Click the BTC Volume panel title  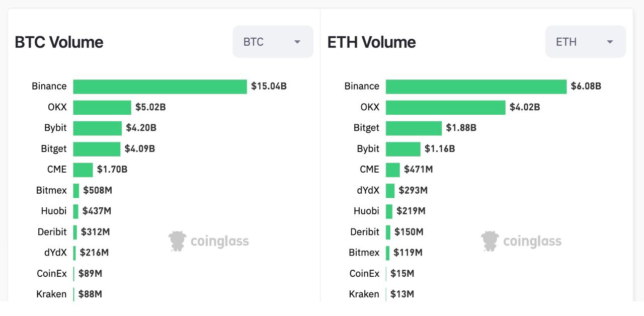click(x=58, y=42)
